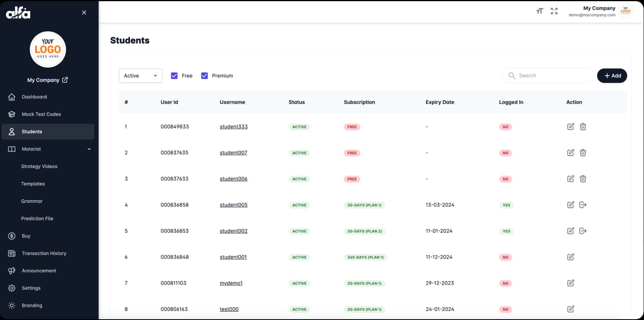Delete student006 using the trash icon
Screen dimensions: 644x320
[x=583, y=179]
